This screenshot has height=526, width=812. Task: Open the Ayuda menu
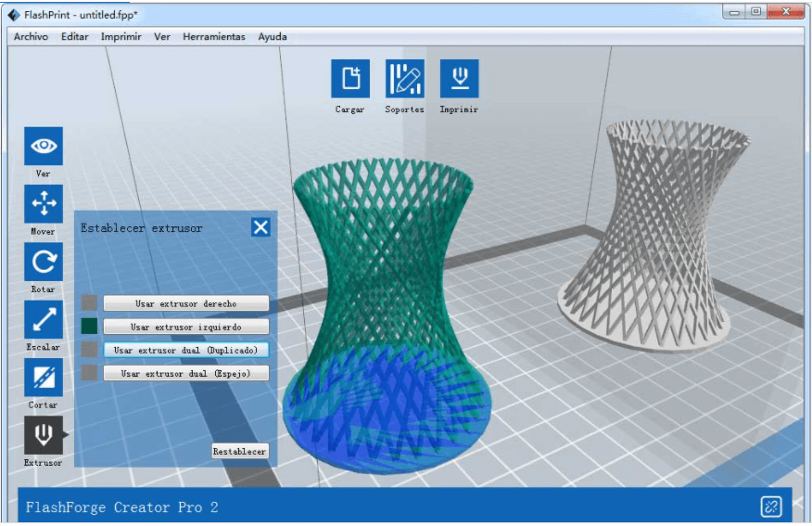273,37
